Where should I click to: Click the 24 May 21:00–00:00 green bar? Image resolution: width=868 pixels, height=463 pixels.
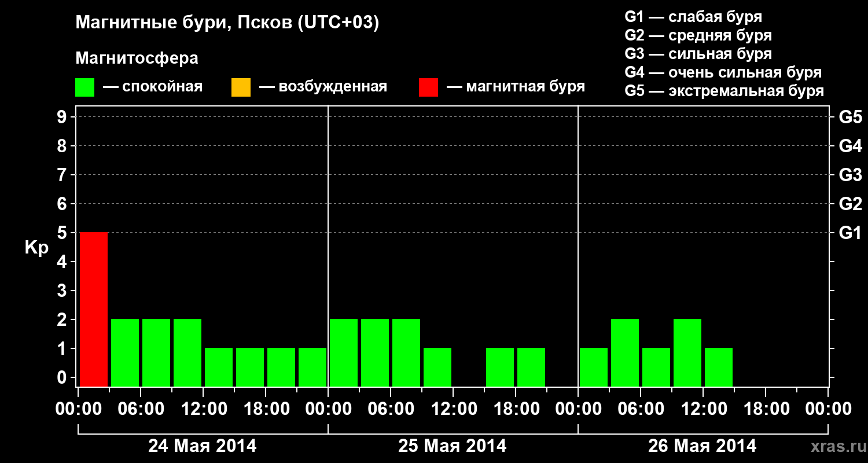pyautogui.click(x=312, y=368)
